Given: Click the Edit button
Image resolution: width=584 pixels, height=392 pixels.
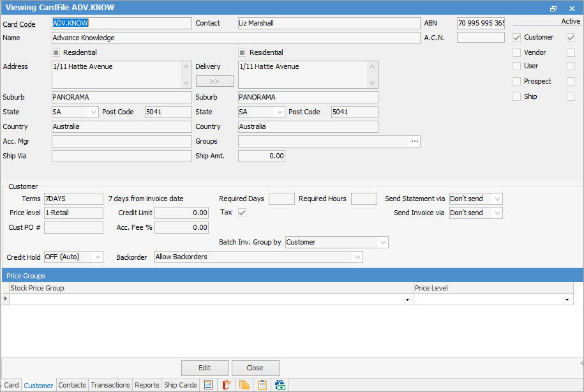Looking at the screenshot, I should 205,368.
